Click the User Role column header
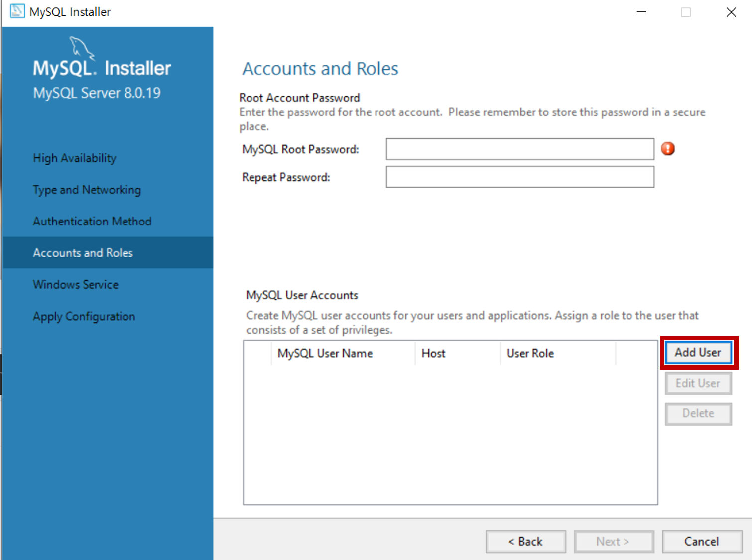This screenshot has height=560, width=752. click(558, 353)
